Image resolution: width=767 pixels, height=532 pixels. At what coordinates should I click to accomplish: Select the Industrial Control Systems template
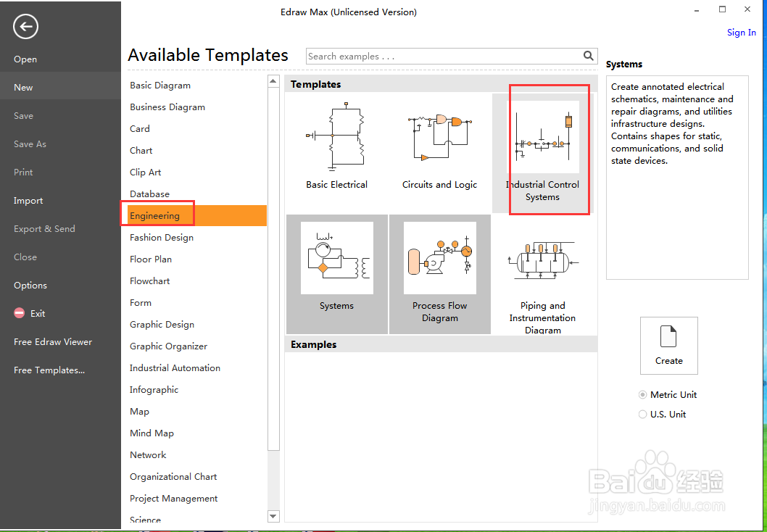[x=542, y=152]
